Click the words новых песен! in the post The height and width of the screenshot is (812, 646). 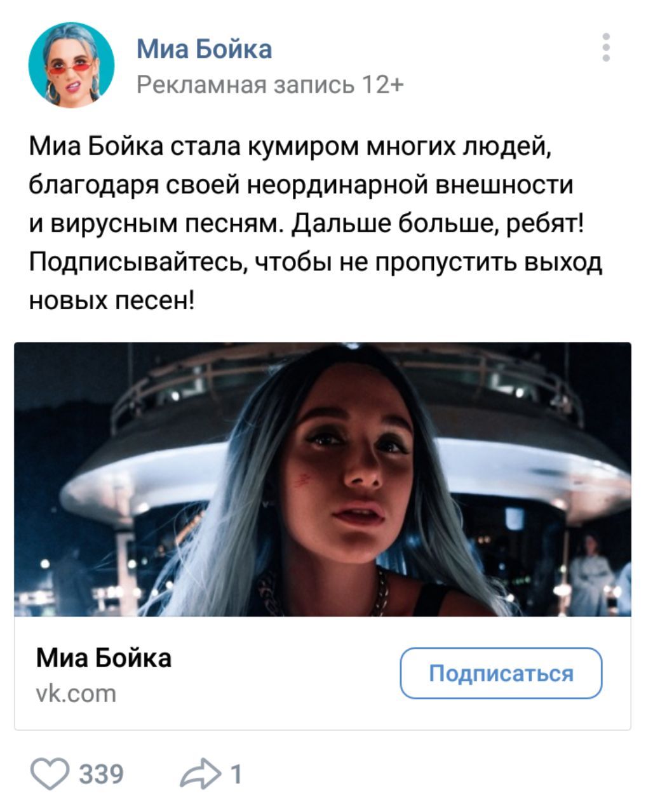tap(112, 298)
